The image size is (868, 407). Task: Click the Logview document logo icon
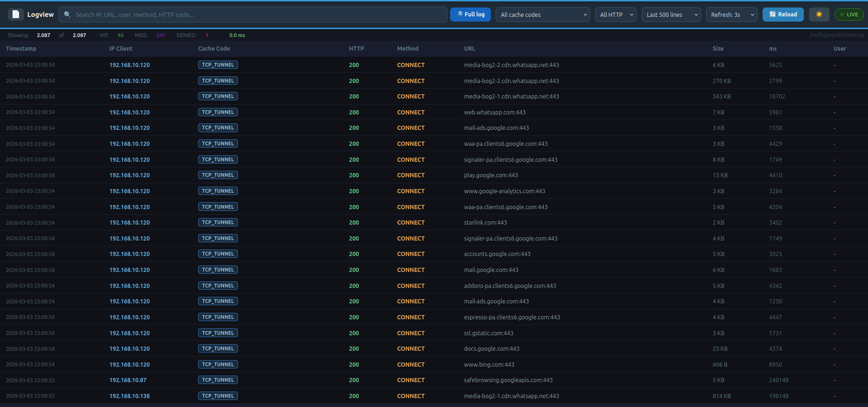click(15, 15)
